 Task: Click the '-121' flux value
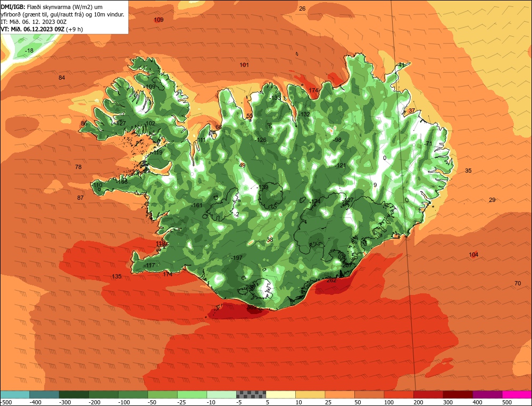coord(340,166)
